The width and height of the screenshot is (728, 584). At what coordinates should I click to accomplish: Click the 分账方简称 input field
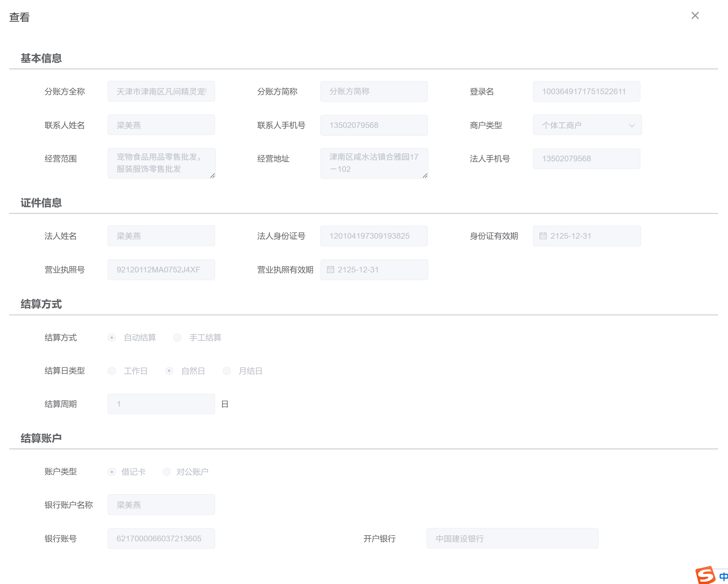coord(374,91)
